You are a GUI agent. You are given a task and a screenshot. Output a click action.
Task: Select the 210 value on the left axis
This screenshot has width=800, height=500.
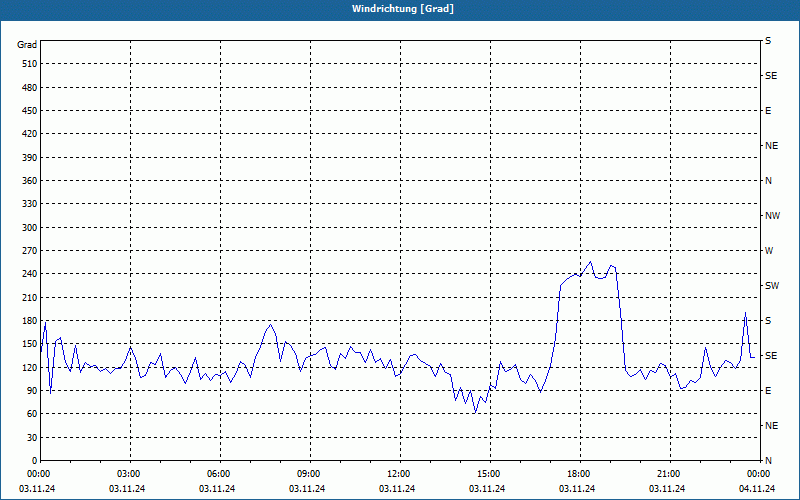pos(30,297)
